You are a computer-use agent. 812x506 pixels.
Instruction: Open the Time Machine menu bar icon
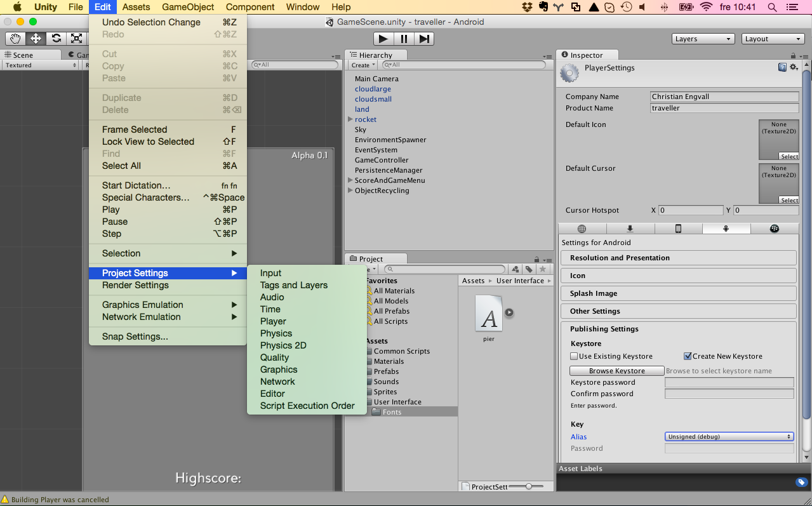click(x=627, y=7)
